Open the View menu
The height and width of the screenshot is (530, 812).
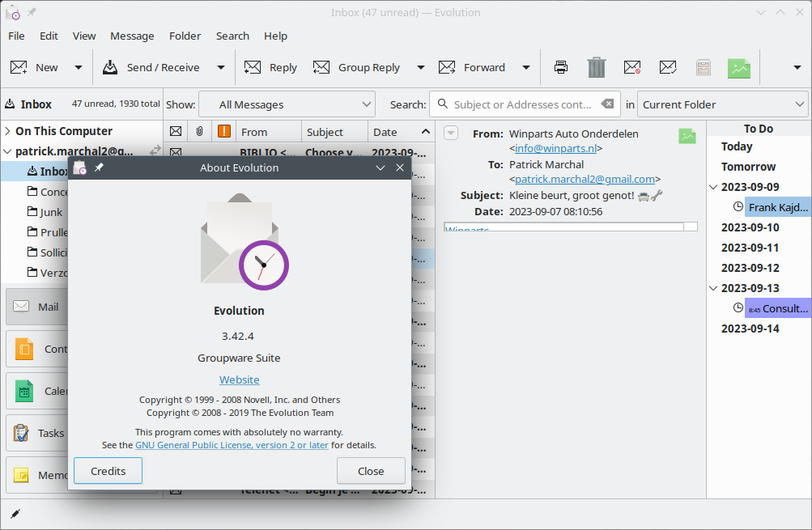pyautogui.click(x=84, y=36)
